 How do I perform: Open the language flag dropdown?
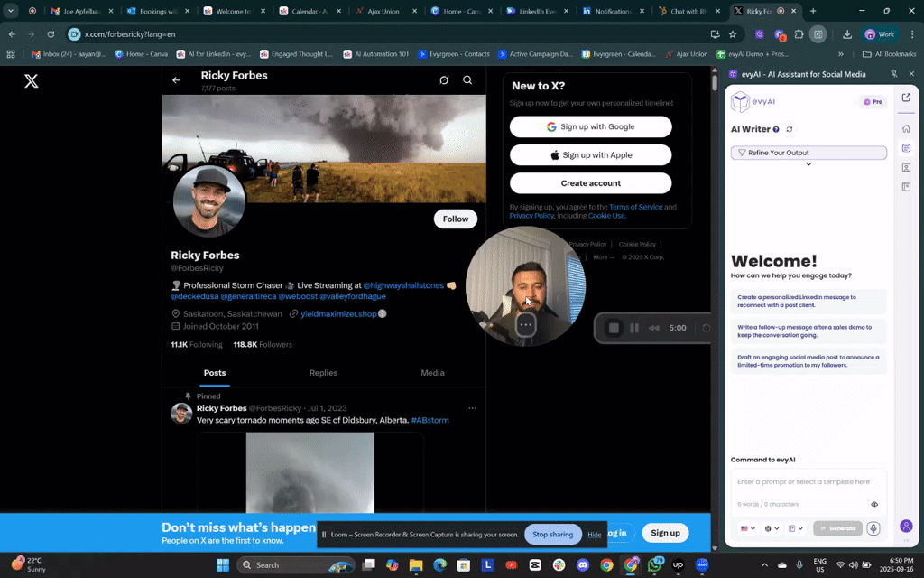[748, 528]
